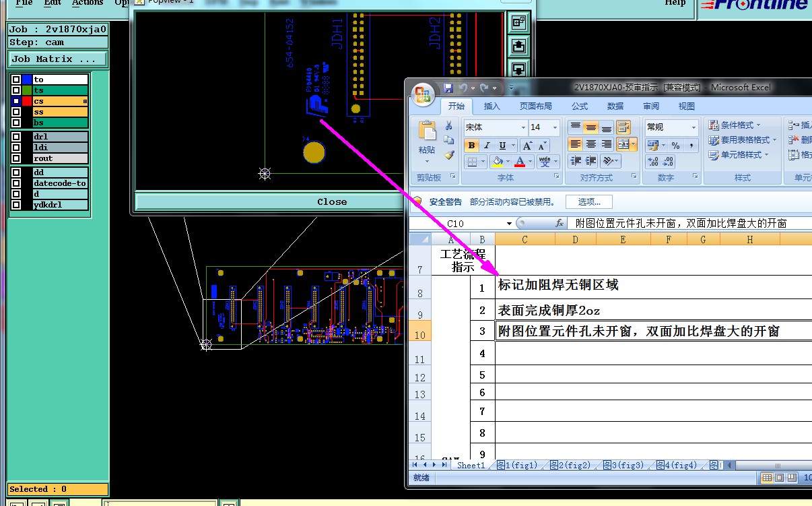This screenshot has width=812, height=506.
Task: Save the workbook from Quick Access toolbar
Action: pyautogui.click(x=448, y=88)
